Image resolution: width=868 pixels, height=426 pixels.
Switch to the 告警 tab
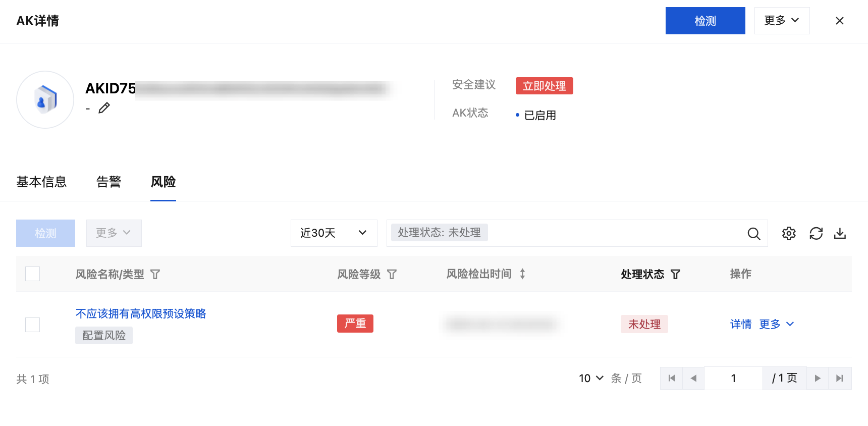[x=108, y=182]
